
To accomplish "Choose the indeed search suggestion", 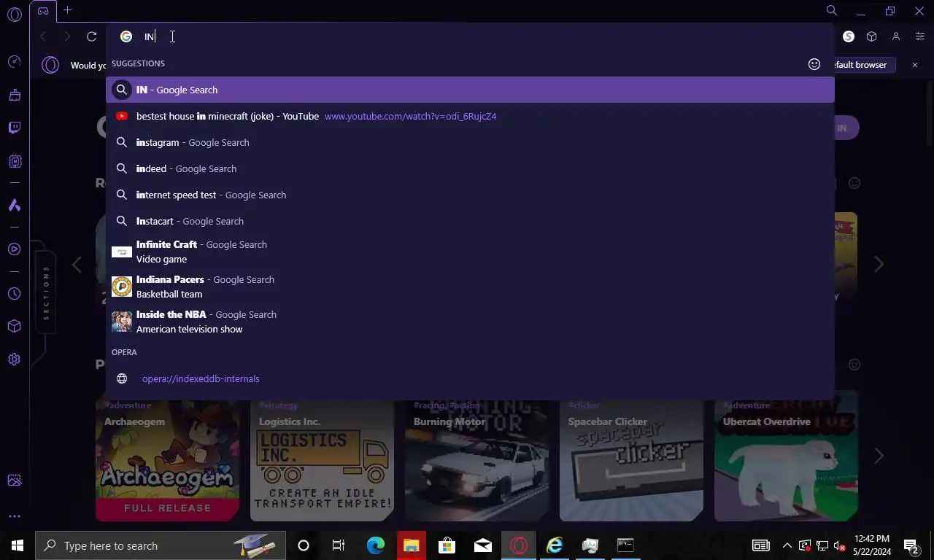I will tap(470, 168).
